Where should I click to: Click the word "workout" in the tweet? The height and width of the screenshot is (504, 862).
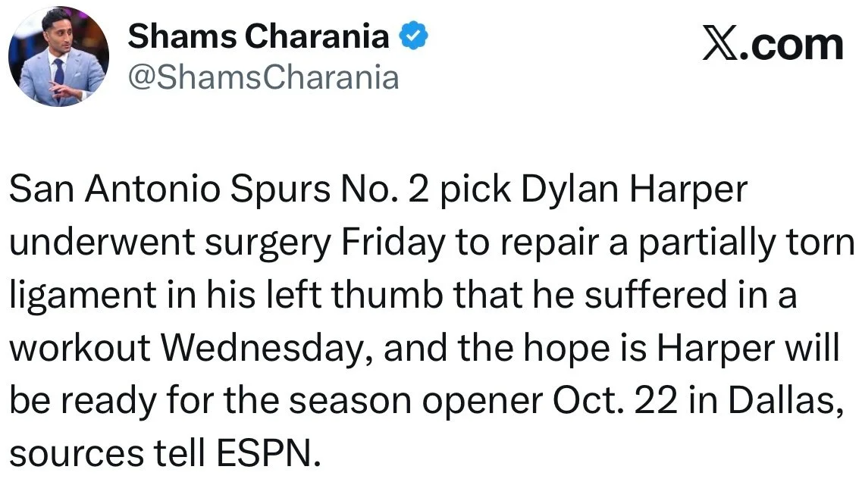(x=77, y=349)
